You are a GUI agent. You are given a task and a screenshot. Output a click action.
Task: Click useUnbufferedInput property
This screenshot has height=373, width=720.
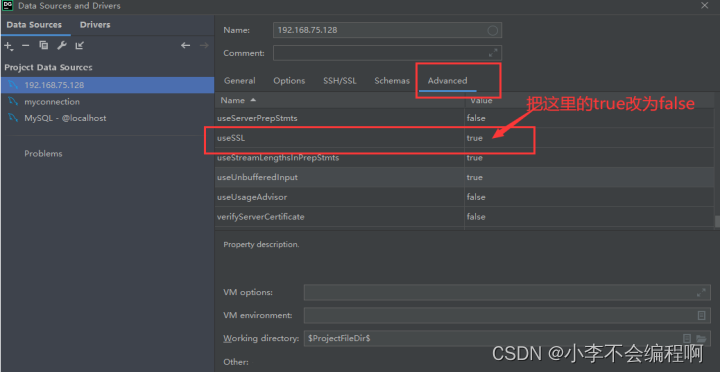point(258,177)
